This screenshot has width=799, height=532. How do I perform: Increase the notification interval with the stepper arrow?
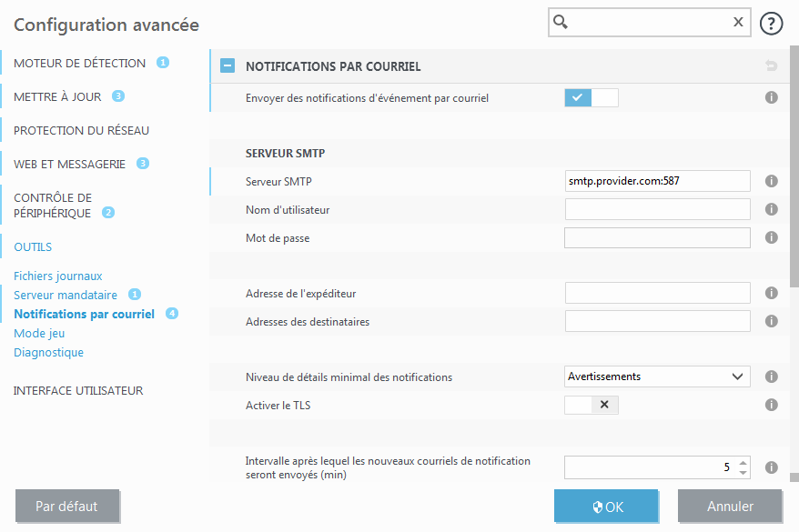743,462
